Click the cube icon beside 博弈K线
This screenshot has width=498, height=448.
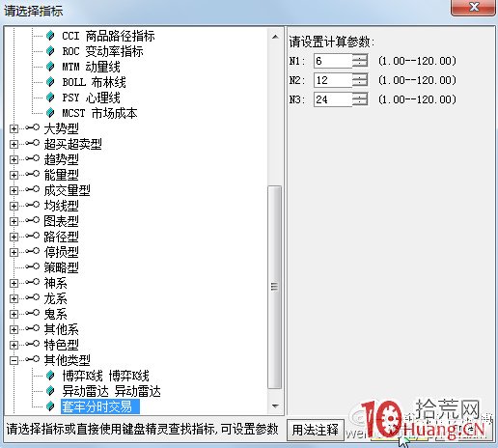(50, 376)
